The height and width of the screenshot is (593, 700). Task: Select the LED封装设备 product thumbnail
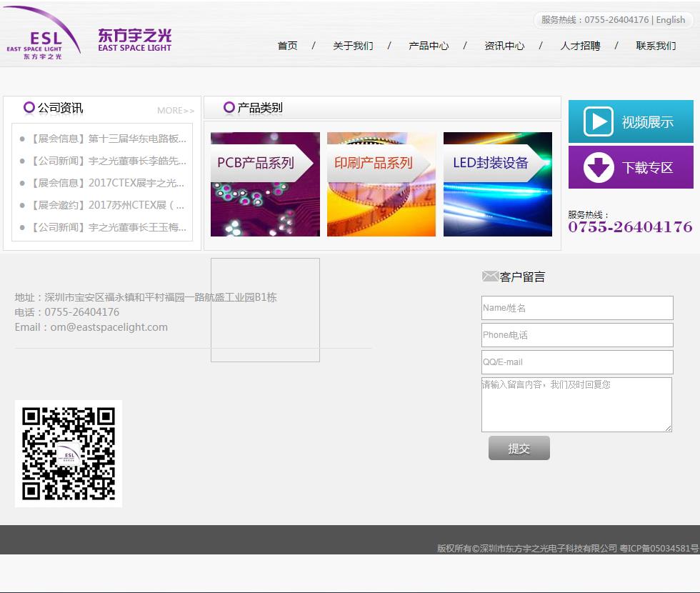(x=497, y=184)
